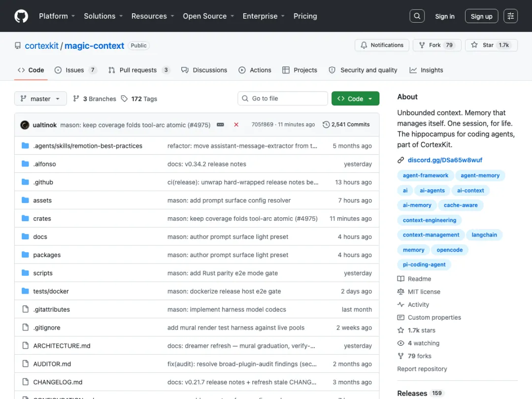This screenshot has width=532, height=399.
Task: Click the 79 forks link
Action: pos(419,356)
